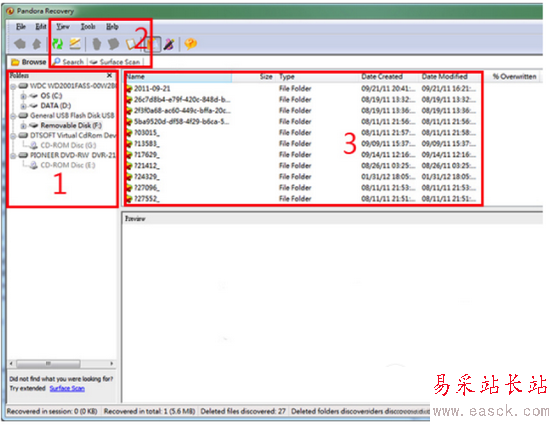Expand the Removable Disk (F:) node

[x=23, y=126]
